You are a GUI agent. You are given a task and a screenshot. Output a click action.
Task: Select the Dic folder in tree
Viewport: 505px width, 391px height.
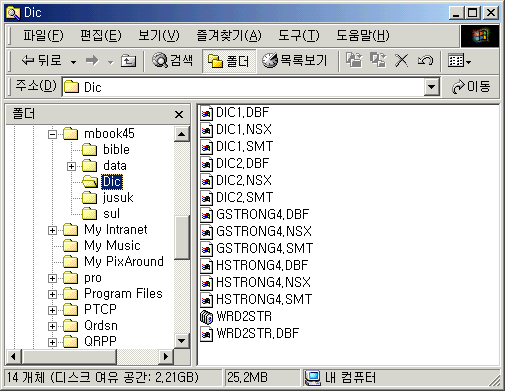(103, 182)
